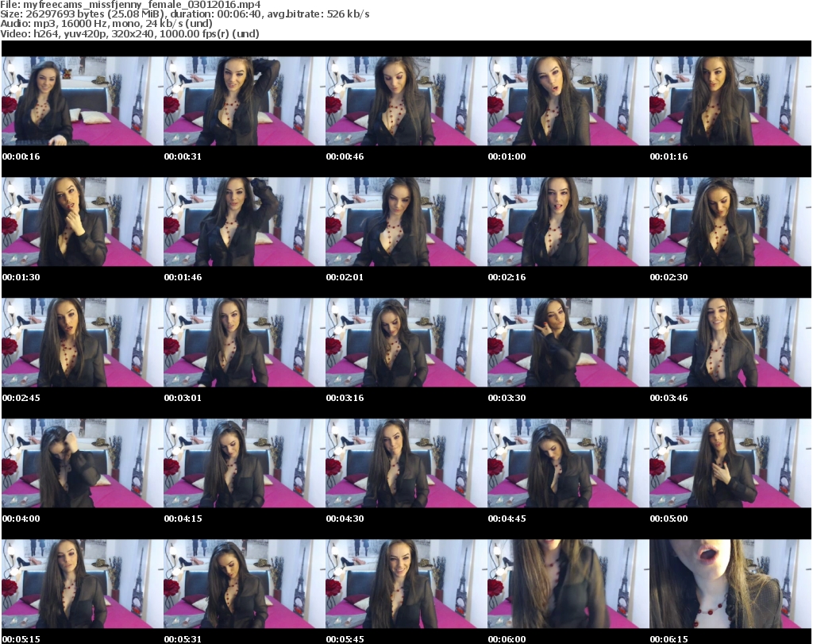Image resolution: width=813 pixels, height=644 pixels.
Task: Click the 00:06:15 timestamp label
Action: pos(669,639)
